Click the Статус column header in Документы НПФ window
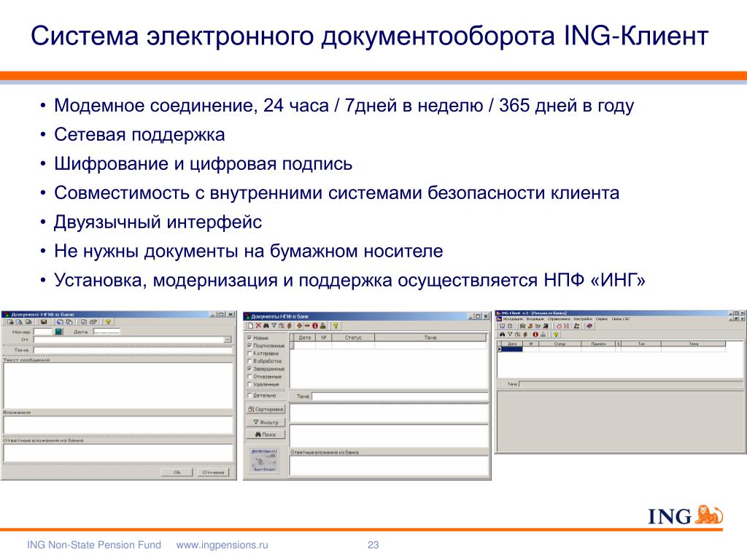This screenshot has width=747, height=560. (354, 338)
